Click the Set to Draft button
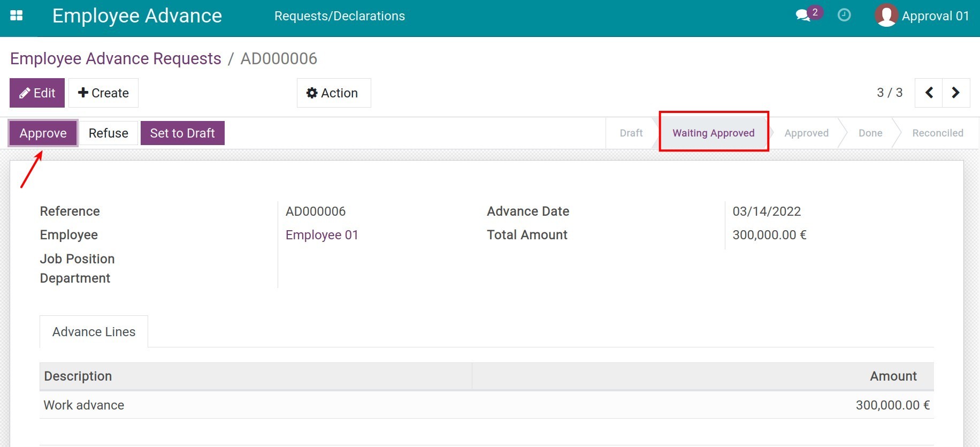The height and width of the screenshot is (447, 980). tap(182, 133)
